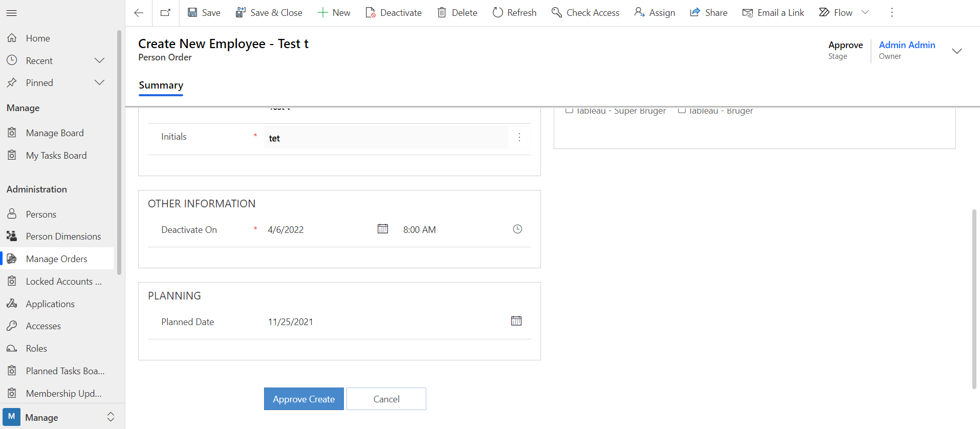Expand the Recent section

click(99, 60)
